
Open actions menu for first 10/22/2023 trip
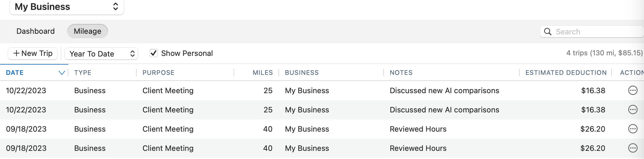pos(632,91)
